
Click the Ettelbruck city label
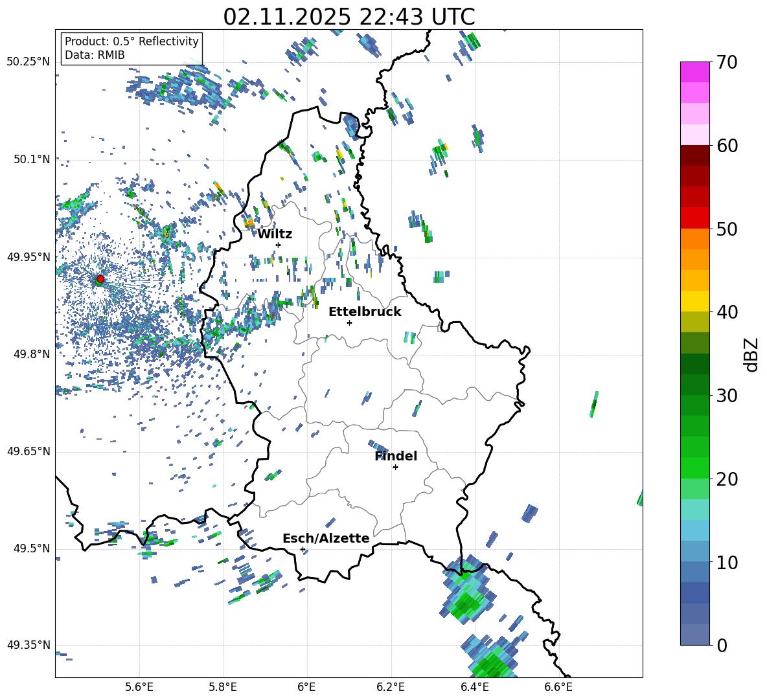[x=365, y=312]
